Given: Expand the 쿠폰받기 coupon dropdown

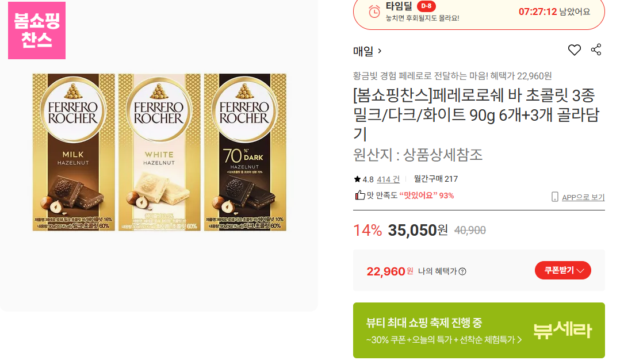Looking at the screenshot, I should coord(562,270).
